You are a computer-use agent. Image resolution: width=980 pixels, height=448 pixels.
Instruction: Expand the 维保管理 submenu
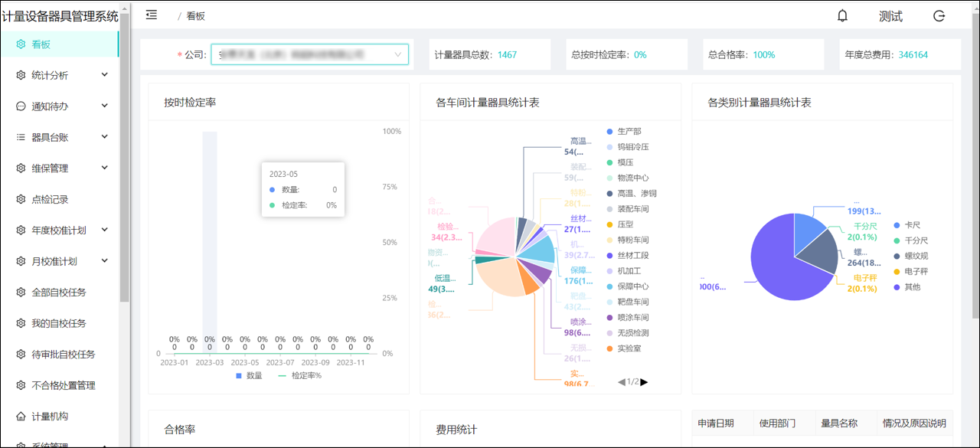[x=61, y=168]
